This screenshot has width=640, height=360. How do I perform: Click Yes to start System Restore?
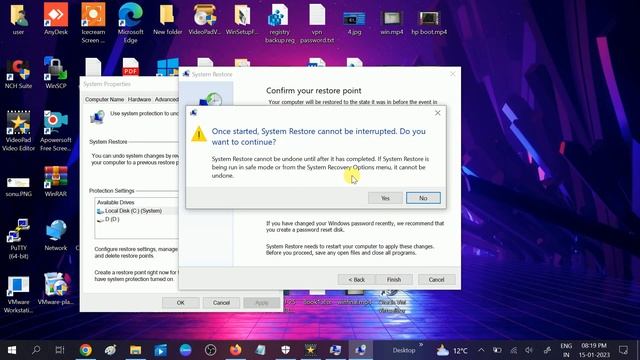(x=385, y=198)
